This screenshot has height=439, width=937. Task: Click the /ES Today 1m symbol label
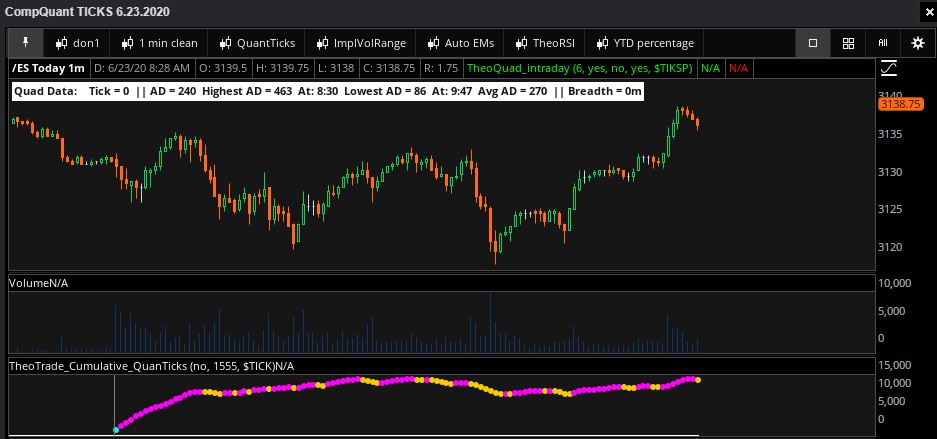click(48, 68)
